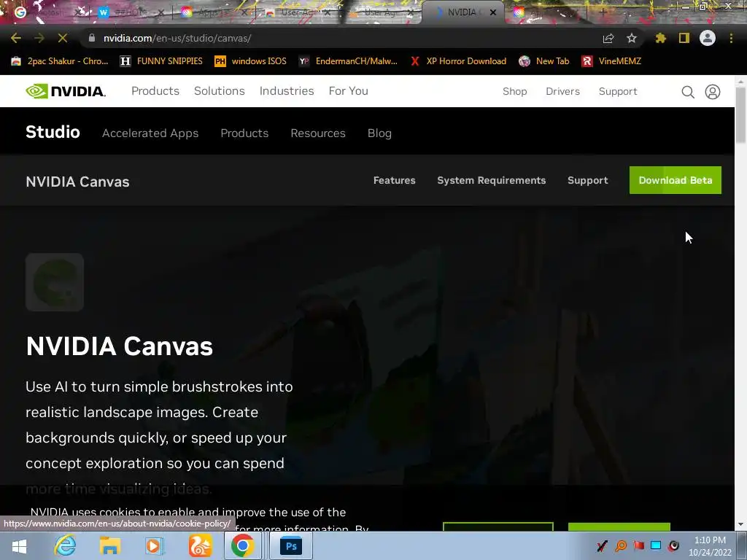Open the taskbar clock and date
Viewport: 747px width, 560px height.
coord(710,546)
